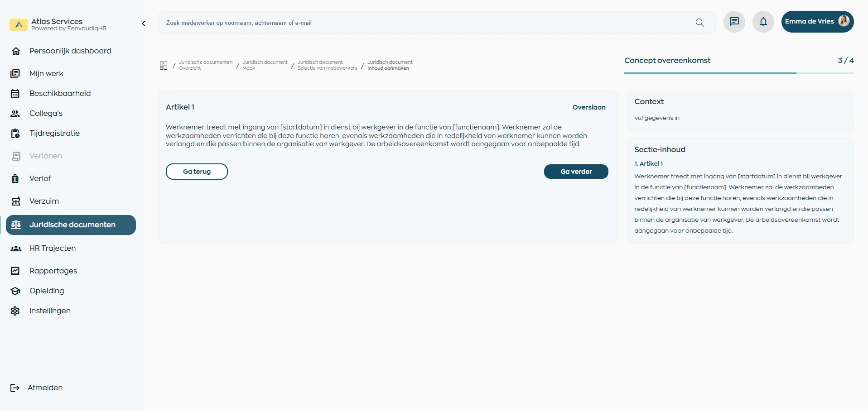Expand the Instellingen settings section
The width and height of the screenshot is (868, 411).
[50, 311]
